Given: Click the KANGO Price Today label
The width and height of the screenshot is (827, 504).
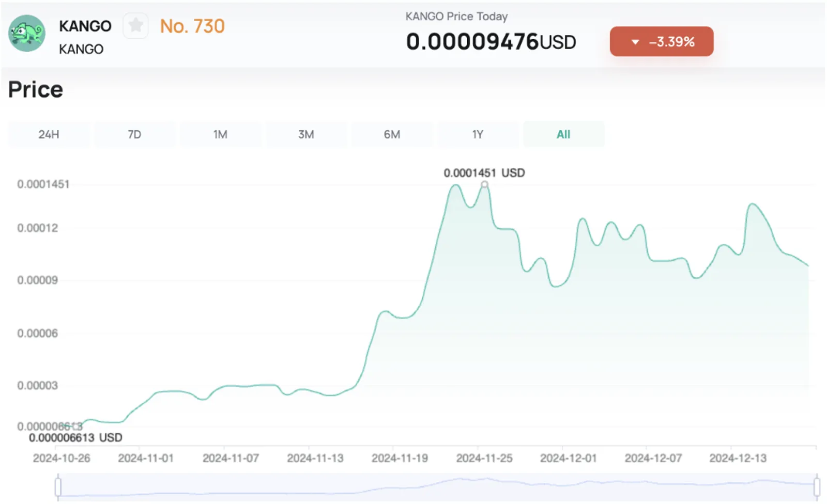Looking at the screenshot, I should pyautogui.click(x=456, y=17).
